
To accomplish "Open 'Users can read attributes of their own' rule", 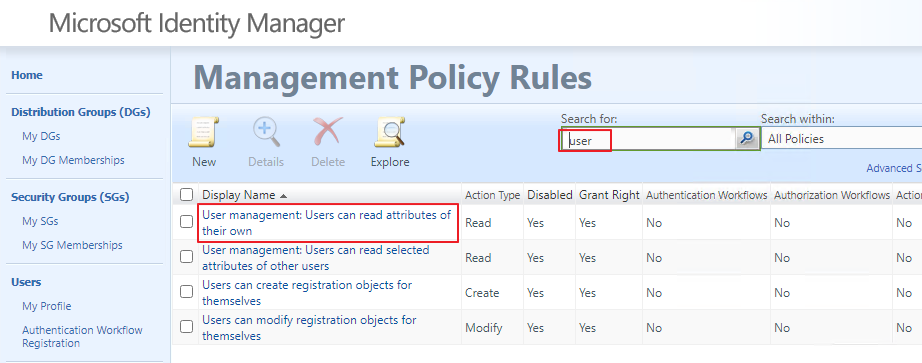I will [326, 223].
